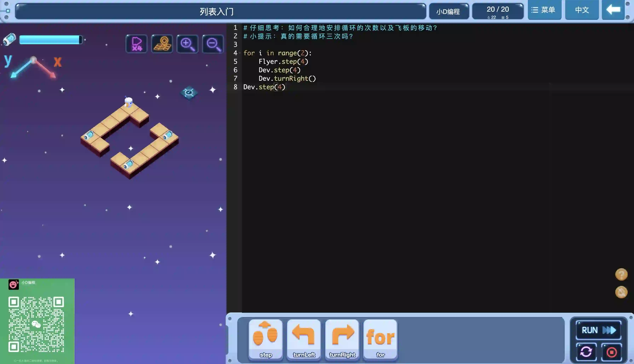The image size is (634, 364).
Task: Zoom out the game scene
Action: coord(213,44)
